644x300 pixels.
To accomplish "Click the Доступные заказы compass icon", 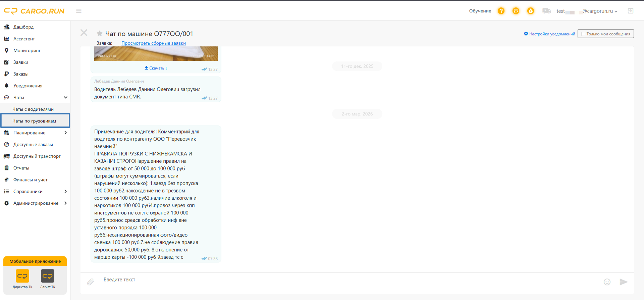I will (6, 144).
